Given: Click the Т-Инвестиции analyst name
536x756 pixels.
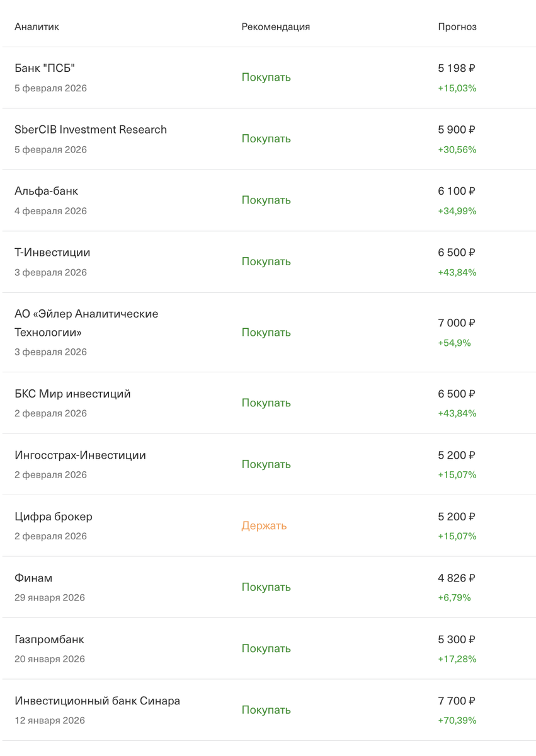Looking at the screenshot, I should [x=52, y=252].
